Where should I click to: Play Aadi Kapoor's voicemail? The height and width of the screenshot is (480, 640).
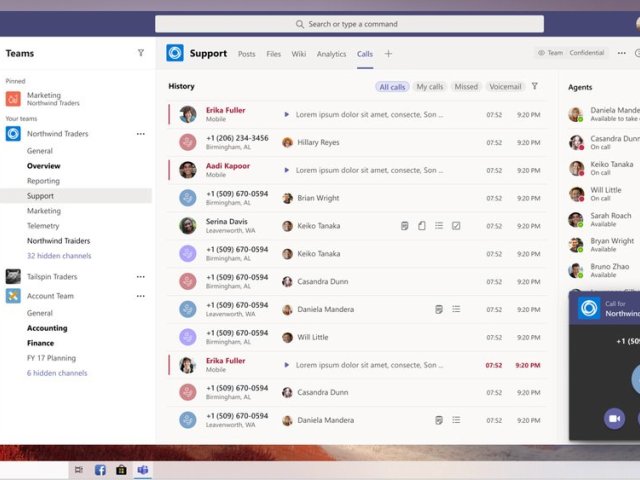[x=287, y=170]
